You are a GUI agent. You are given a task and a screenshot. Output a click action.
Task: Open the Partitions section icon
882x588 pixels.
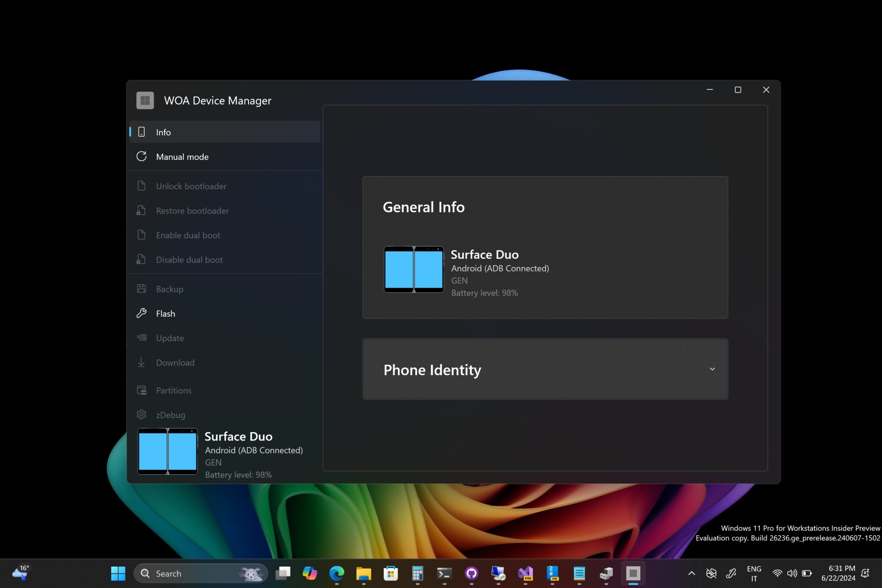pyautogui.click(x=142, y=390)
